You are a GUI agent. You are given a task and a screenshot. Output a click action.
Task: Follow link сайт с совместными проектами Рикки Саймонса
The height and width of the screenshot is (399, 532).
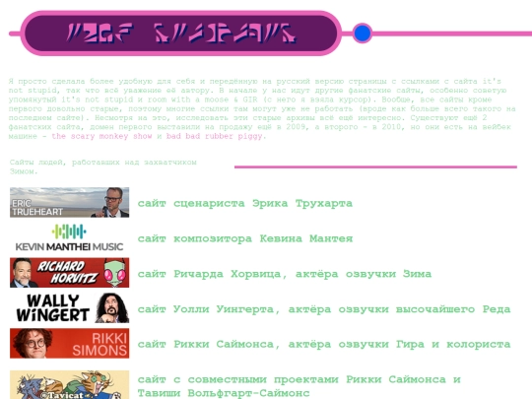[x=299, y=386]
